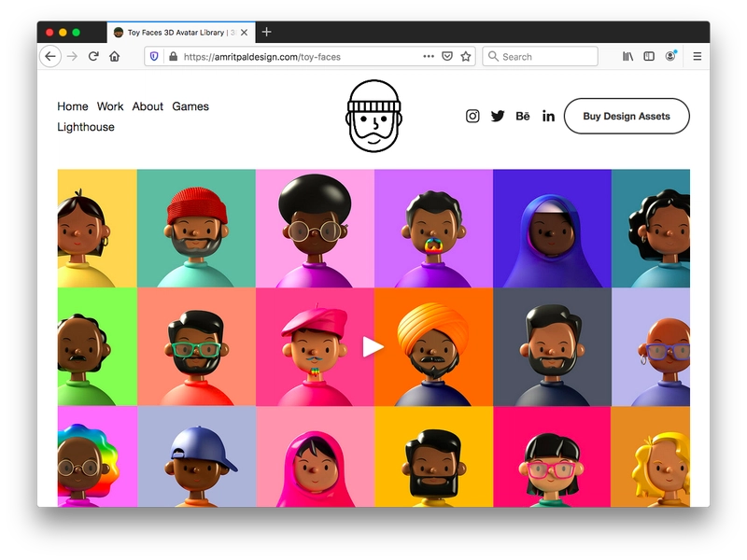
Task: Go to the Home page link
Action: pyautogui.click(x=73, y=106)
